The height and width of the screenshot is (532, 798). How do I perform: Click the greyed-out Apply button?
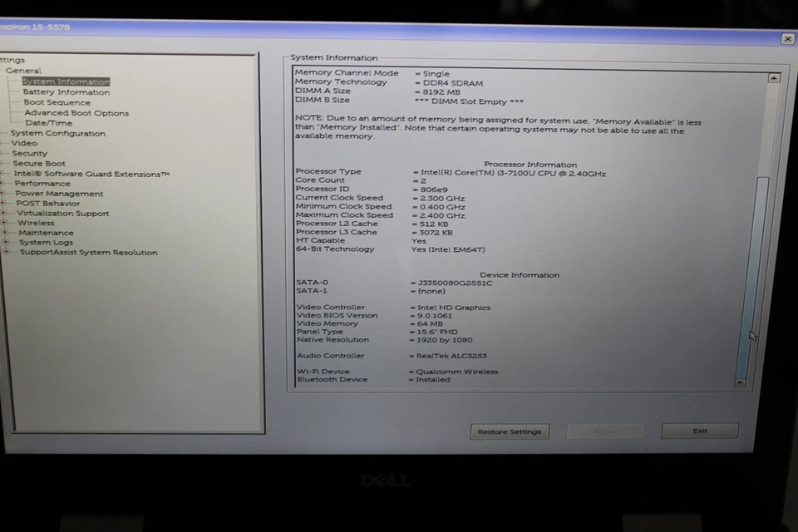(605, 431)
